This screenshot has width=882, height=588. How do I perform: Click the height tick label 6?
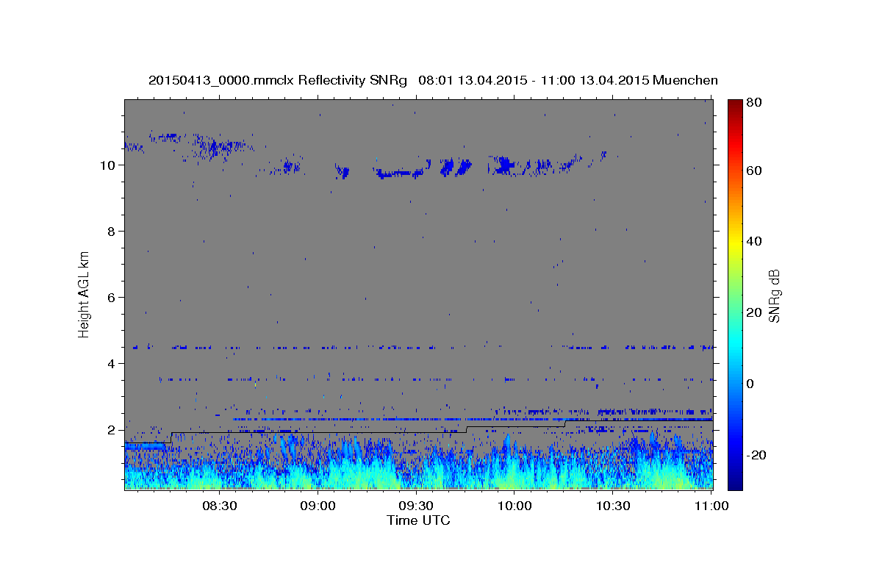tap(112, 298)
